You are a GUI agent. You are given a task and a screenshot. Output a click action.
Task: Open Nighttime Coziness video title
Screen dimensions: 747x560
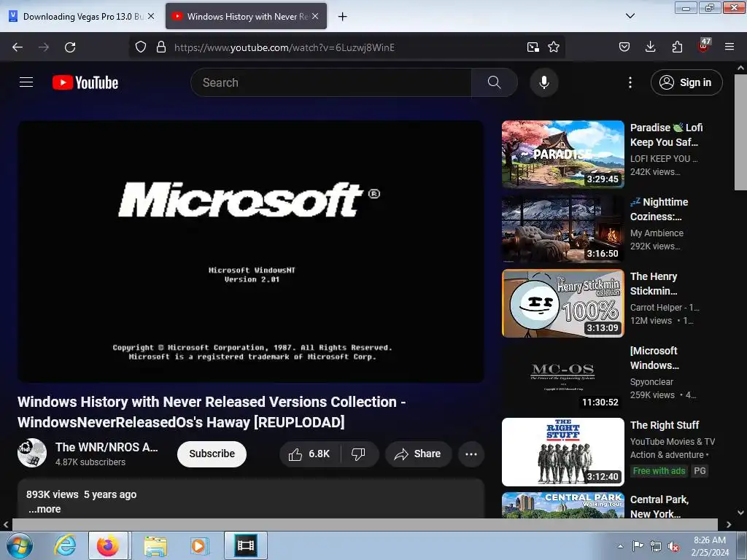tap(659, 209)
